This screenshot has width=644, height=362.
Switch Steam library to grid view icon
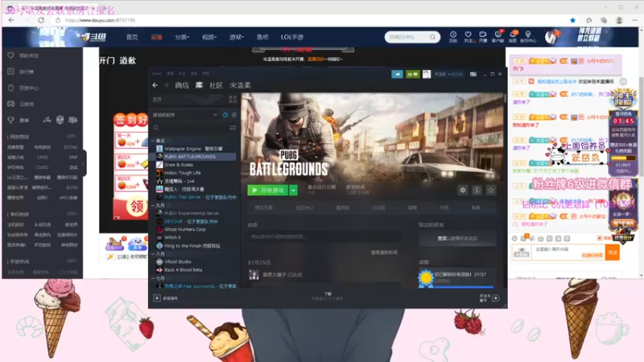233,99
